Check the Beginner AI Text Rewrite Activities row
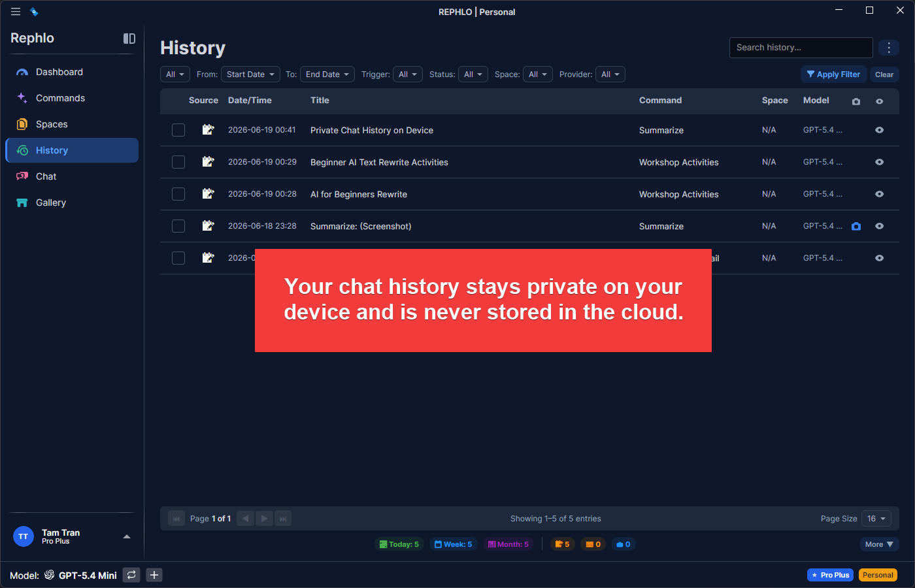915x588 pixels. click(x=178, y=162)
